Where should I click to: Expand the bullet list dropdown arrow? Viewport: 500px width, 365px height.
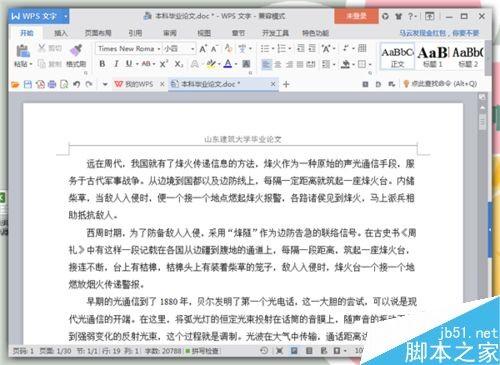tap(273, 49)
